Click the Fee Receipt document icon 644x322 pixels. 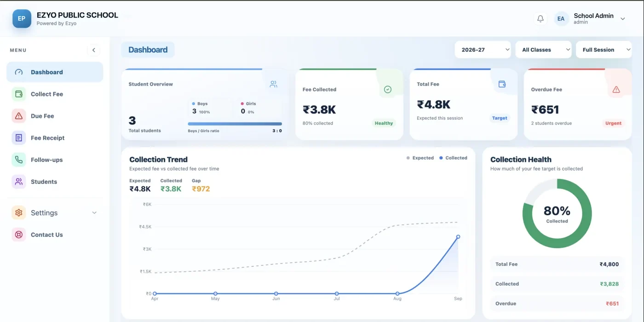19,138
